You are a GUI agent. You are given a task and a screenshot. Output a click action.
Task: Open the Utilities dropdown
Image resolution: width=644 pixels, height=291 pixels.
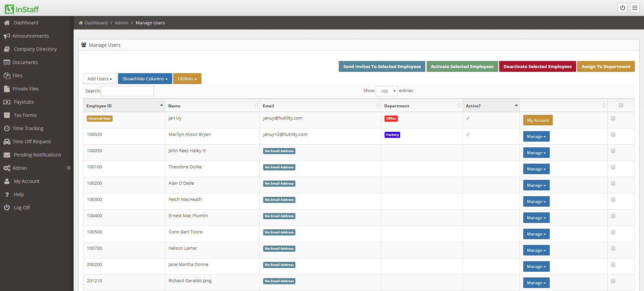187,79
